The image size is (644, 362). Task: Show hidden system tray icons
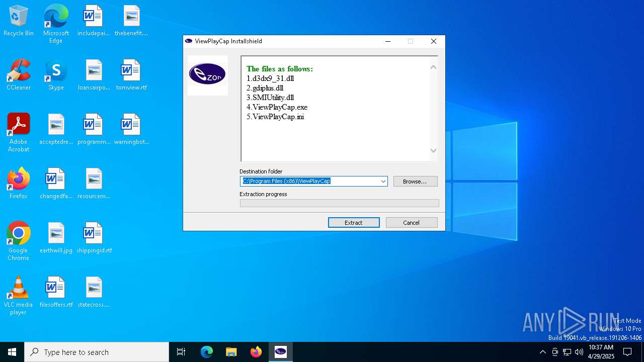(542, 352)
